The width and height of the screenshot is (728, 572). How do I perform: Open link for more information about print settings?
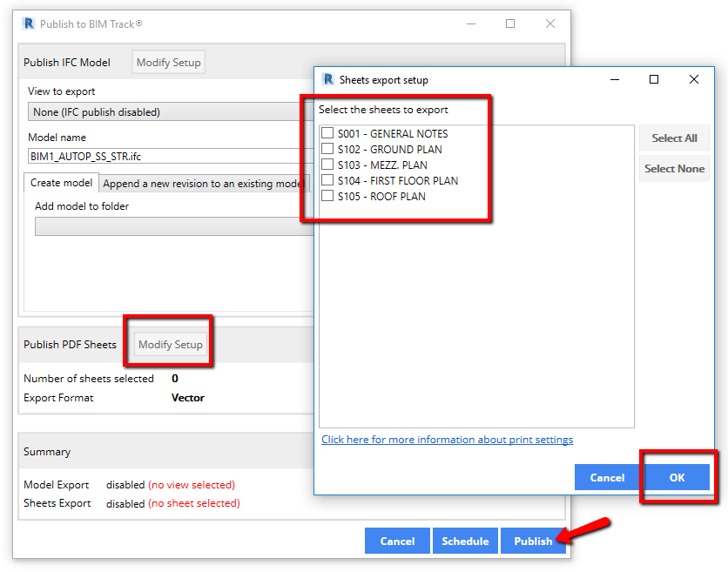(x=447, y=439)
